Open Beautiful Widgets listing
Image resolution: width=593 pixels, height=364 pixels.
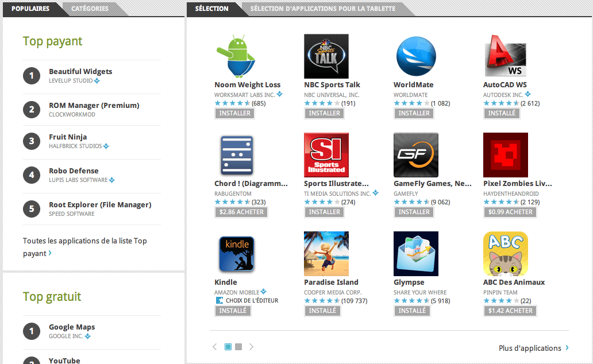pos(80,71)
